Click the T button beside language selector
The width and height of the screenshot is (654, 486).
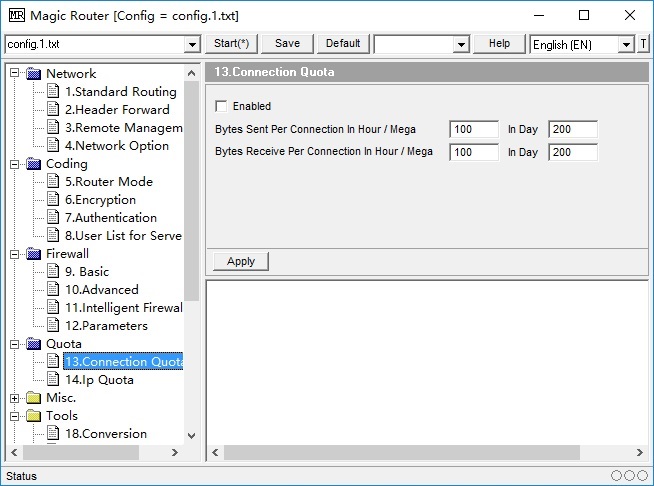643,44
